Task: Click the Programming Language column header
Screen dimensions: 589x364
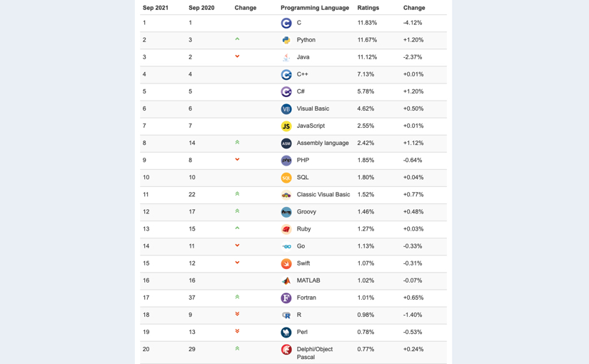Action: pyautogui.click(x=315, y=8)
